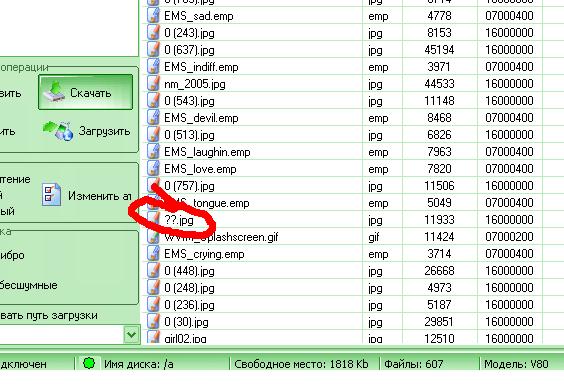Screen dimensions: 564x384
Task: Click the Загрузить upload icon
Action: 58,131
